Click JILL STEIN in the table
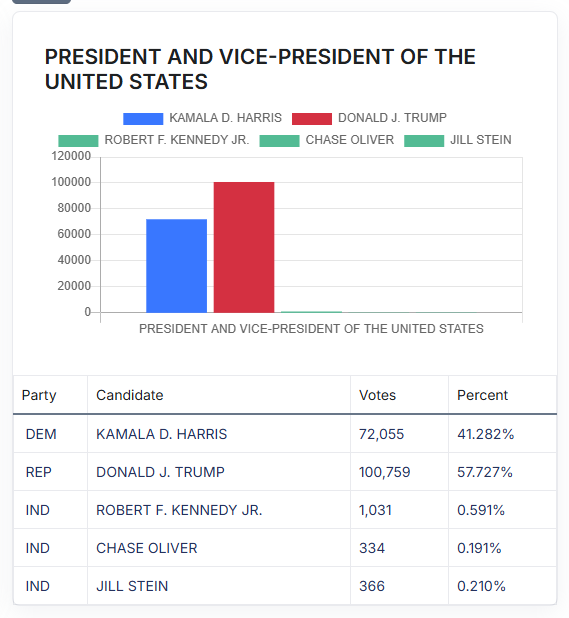Image resolution: width=569 pixels, height=618 pixels. point(132,586)
